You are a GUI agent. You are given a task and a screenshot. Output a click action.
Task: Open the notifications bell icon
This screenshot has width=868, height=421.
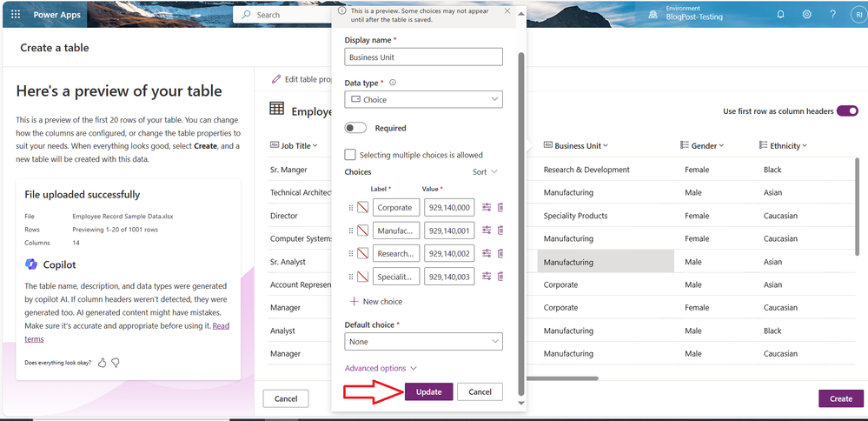point(780,15)
